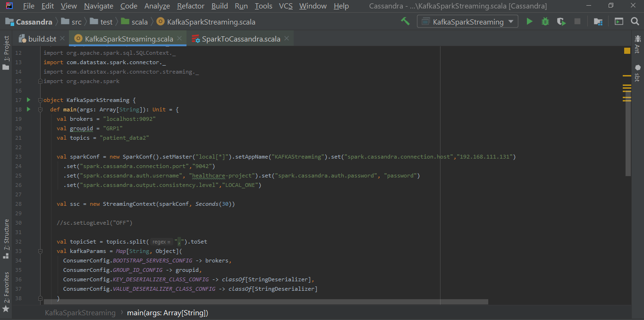Viewport: 644px width, 320px height.
Task: Open the Code menu
Action: click(129, 6)
